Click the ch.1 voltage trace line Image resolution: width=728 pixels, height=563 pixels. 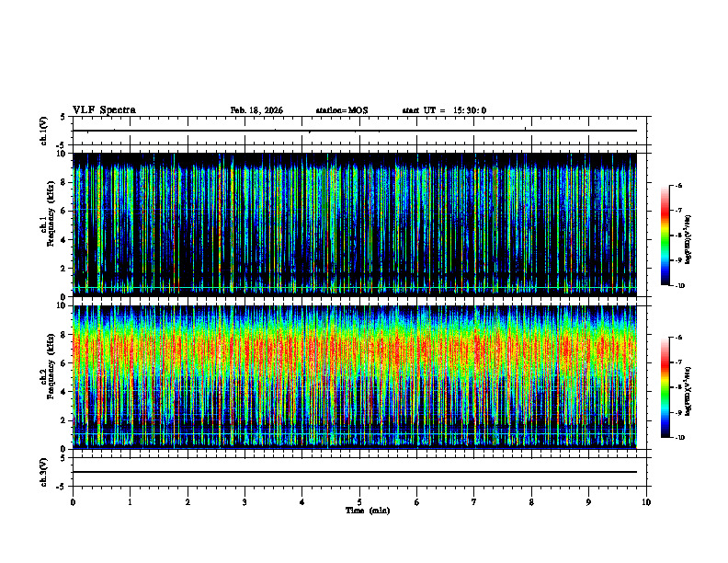(x=355, y=131)
